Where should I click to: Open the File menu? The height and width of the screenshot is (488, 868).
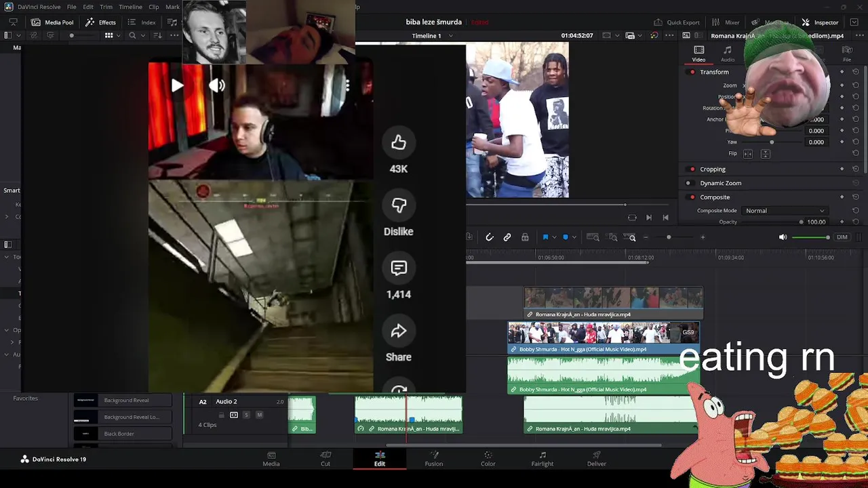coord(71,7)
